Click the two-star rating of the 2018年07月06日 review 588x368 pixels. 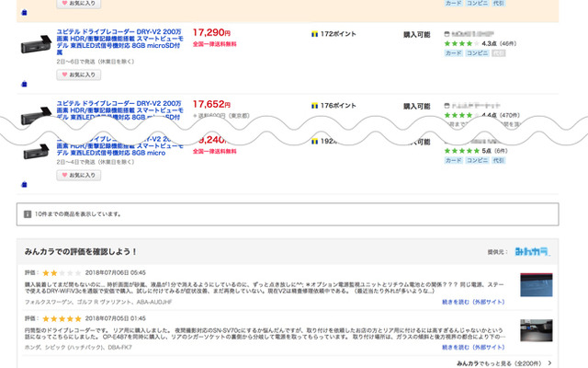pos(62,273)
